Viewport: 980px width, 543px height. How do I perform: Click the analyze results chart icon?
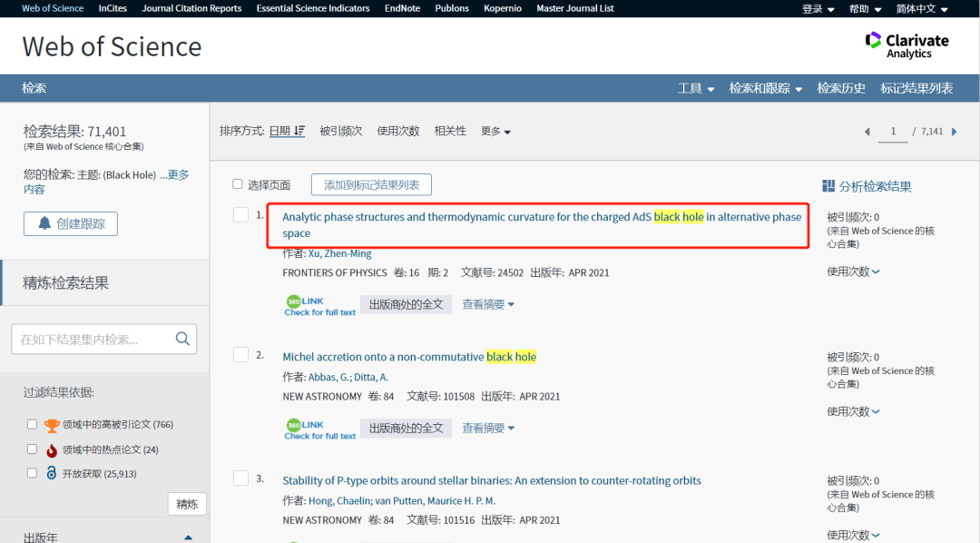(x=828, y=186)
